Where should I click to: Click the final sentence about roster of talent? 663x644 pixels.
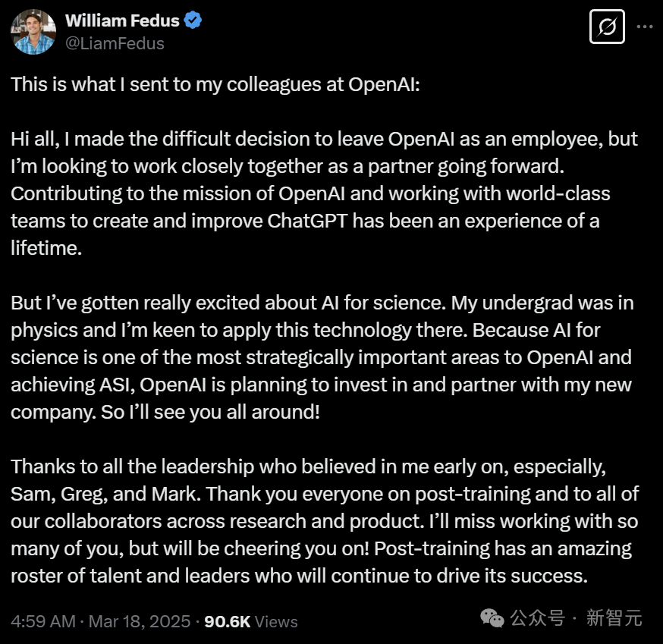pyautogui.click(x=299, y=576)
